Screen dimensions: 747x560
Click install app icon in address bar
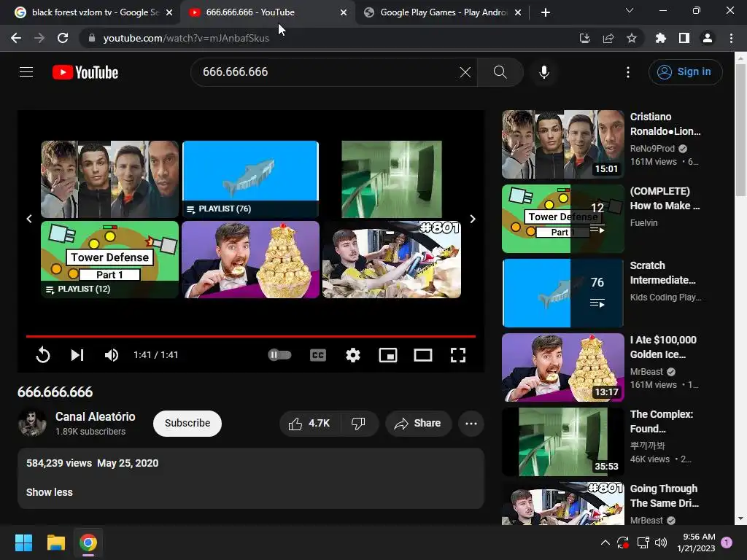(x=585, y=38)
